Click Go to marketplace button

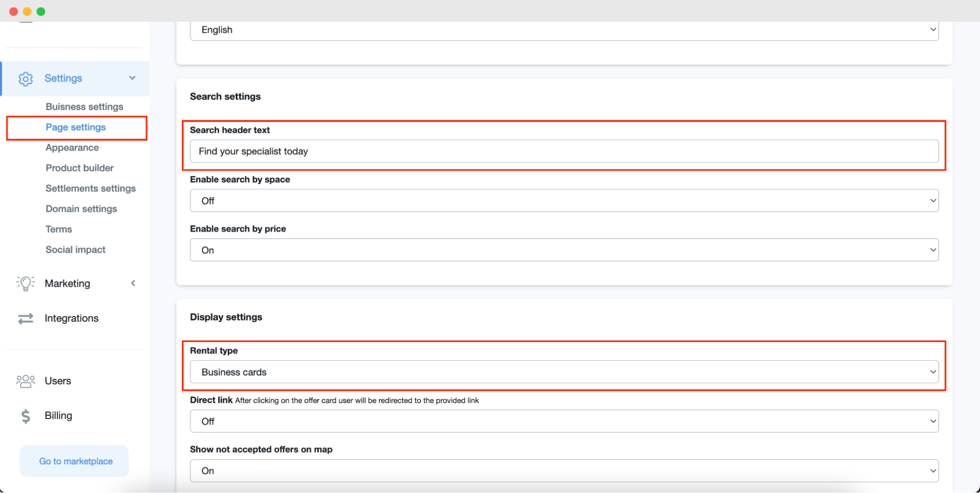tap(74, 461)
